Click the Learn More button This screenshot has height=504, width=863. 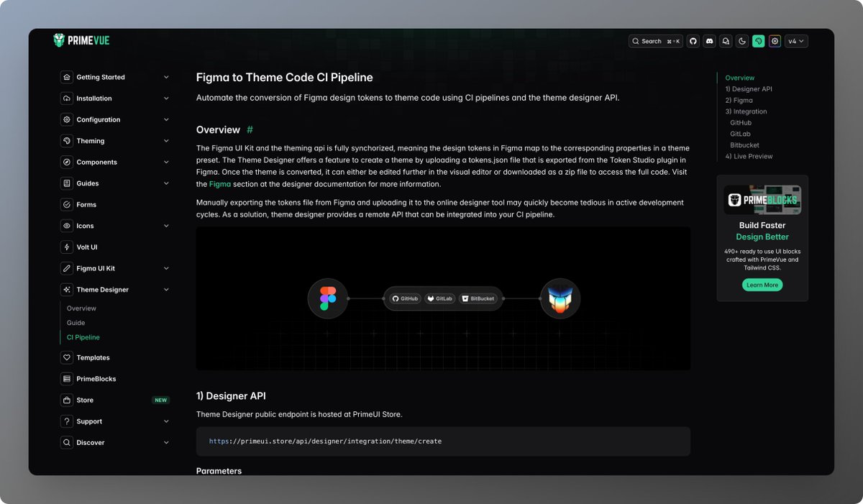click(762, 285)
